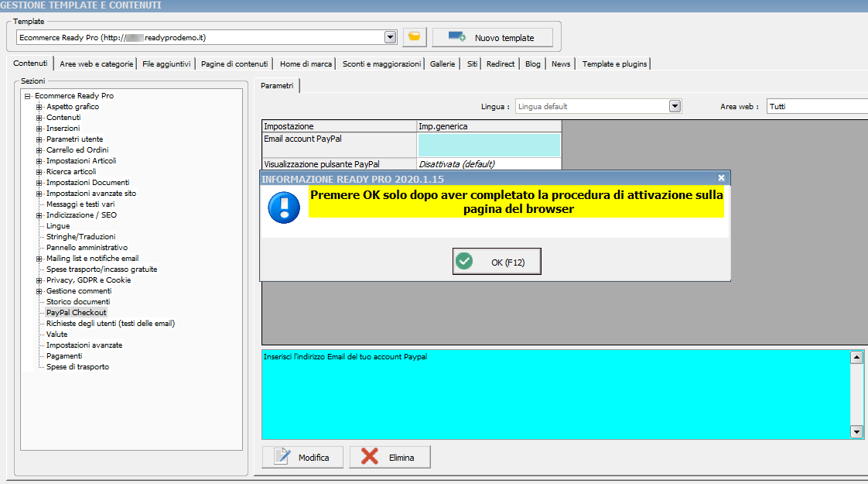Image resolution: width=868 pixels, height=484 pixels.
Task: Click the blue exclamation info icon
Action: click(283, 208)
